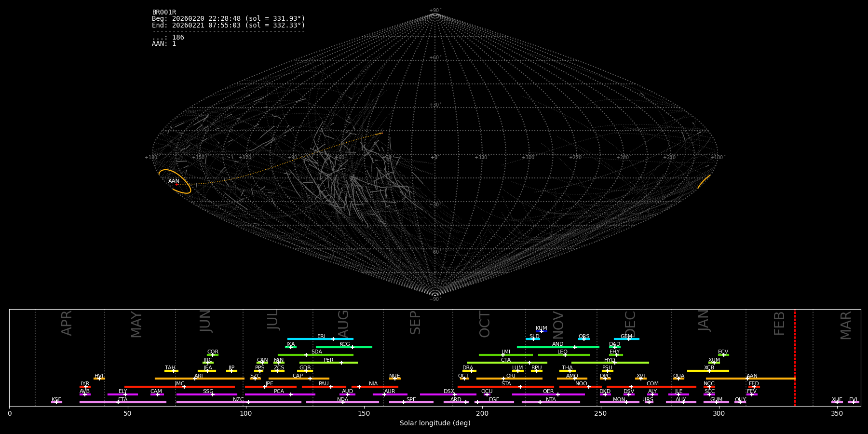Image resolution: width=868 pixels, height=434 pixels.
Task: Click the red dashed current-date line in February
Action: coord(795,357)
